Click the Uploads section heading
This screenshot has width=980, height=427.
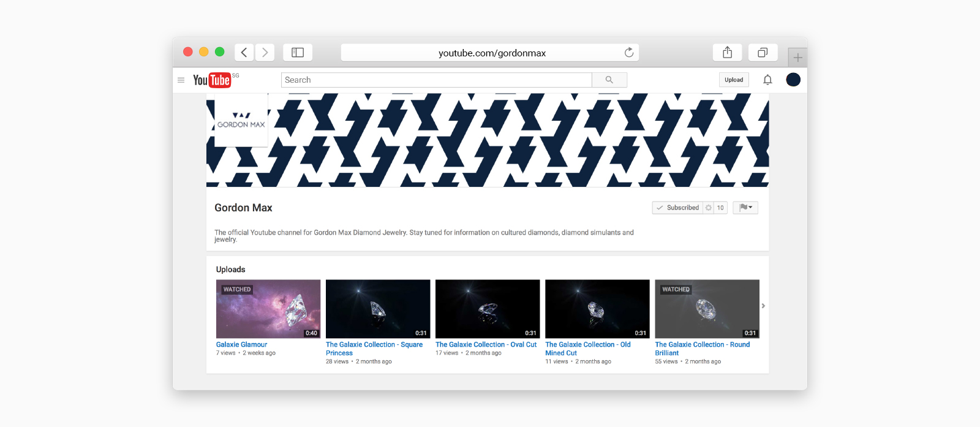pos(230,270)
